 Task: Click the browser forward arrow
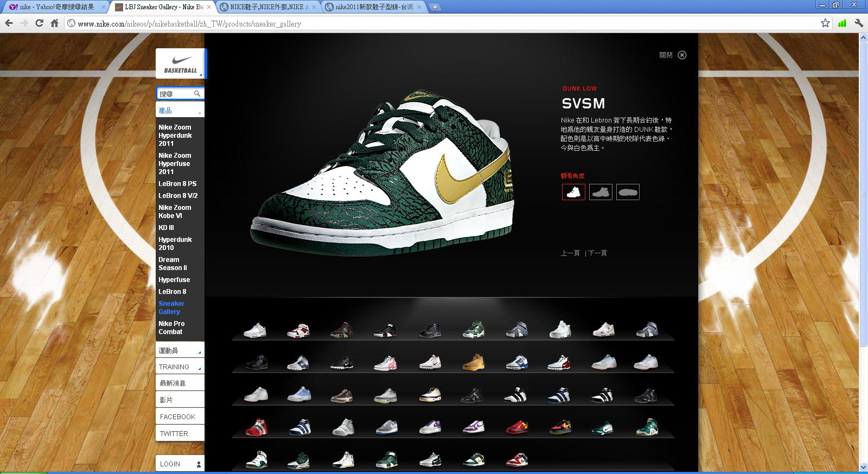tap(24, 23)
